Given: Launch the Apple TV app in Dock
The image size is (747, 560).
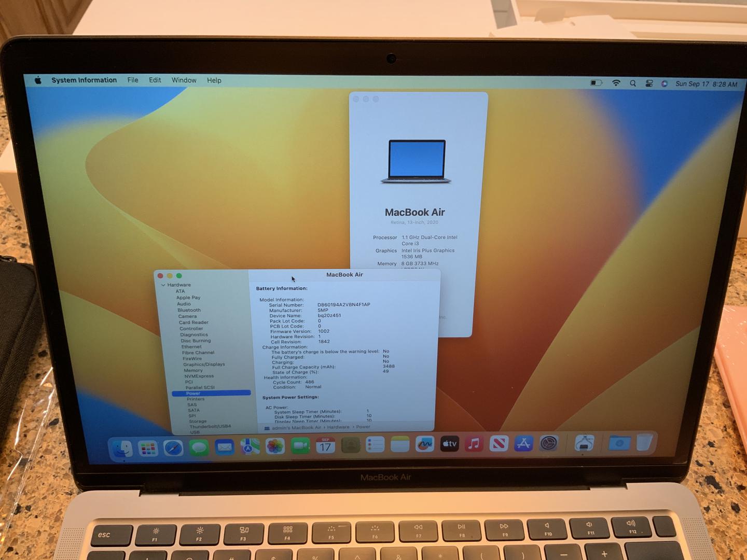Looking at the screenshot, I should (x=450, y=443).
